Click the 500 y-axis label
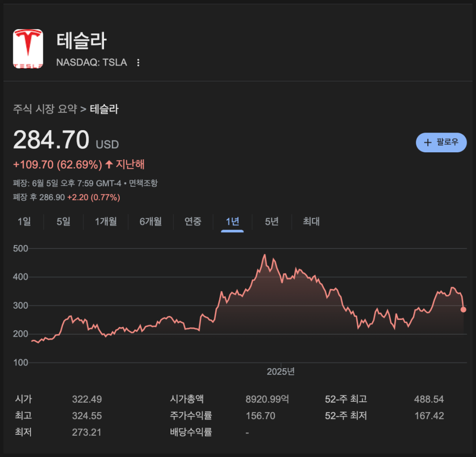 [x=20, y=248]
